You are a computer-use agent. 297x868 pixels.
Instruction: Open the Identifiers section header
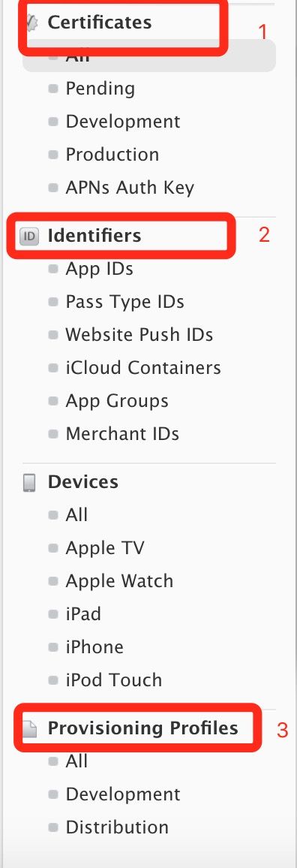tap(94, 235)
